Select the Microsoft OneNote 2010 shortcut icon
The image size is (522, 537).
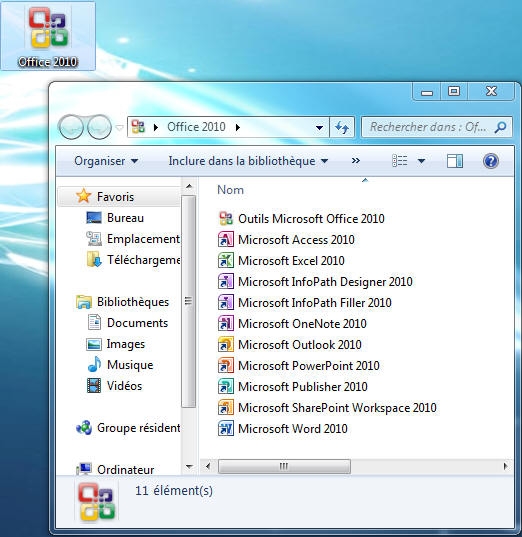226,324
